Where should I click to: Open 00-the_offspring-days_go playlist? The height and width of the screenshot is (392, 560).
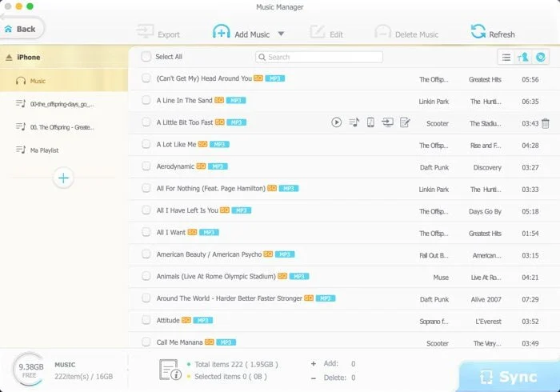64,104
